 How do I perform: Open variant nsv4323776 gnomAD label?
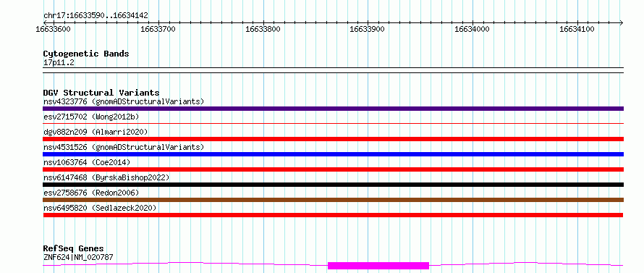[124, 101]
